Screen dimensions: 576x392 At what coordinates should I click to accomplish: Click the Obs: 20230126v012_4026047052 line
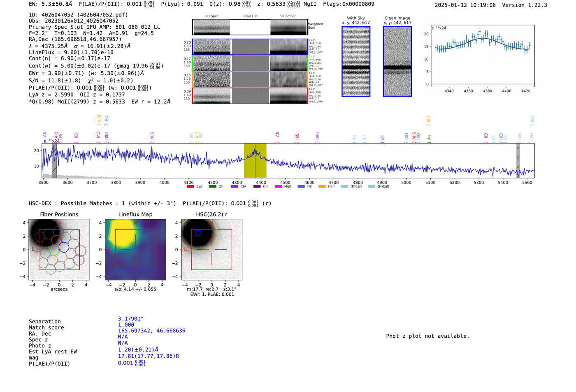coord(74,21)
